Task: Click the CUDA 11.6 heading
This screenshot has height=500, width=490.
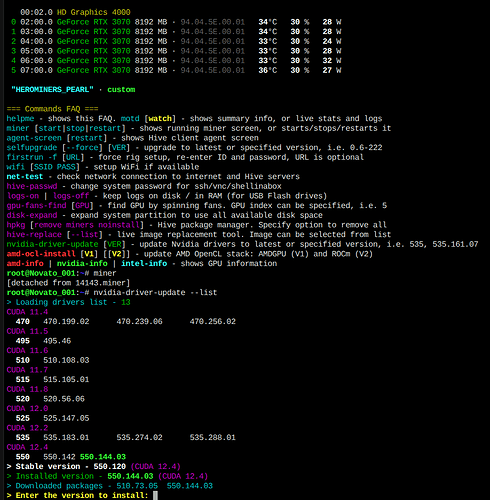Action: (27, 351)
